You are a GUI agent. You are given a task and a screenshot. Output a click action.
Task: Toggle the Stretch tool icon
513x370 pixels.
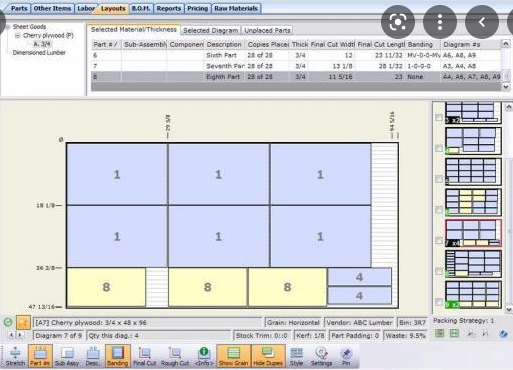[15, 356]
